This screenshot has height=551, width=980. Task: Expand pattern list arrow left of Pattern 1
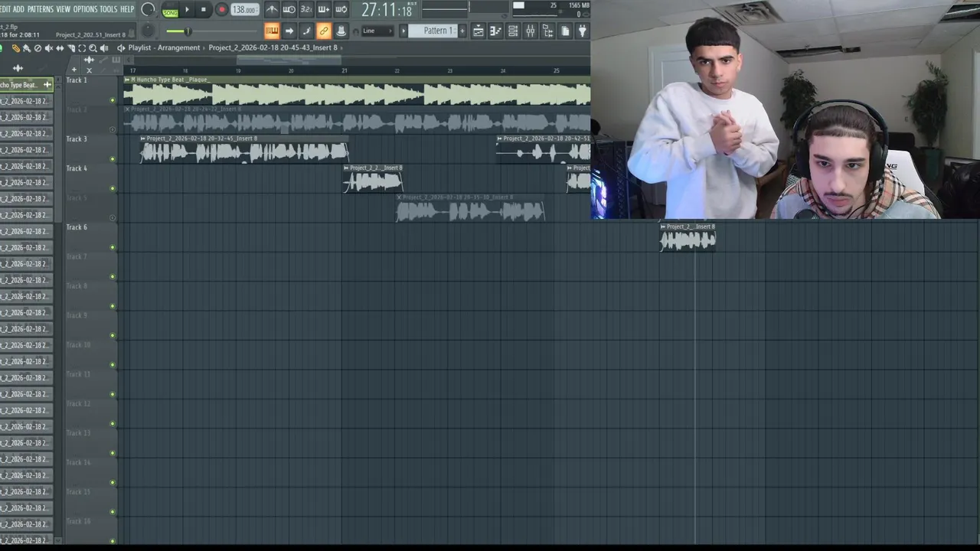pyautogui.click(x=403, y=31)
